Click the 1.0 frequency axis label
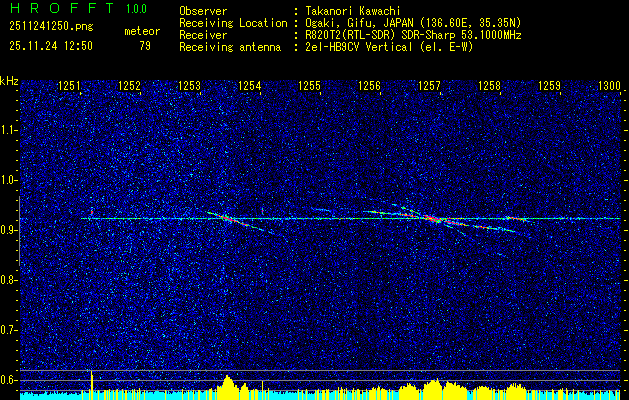Image resolution: width=629 pixels, height=400 pixels. click(x=7, y=180)
